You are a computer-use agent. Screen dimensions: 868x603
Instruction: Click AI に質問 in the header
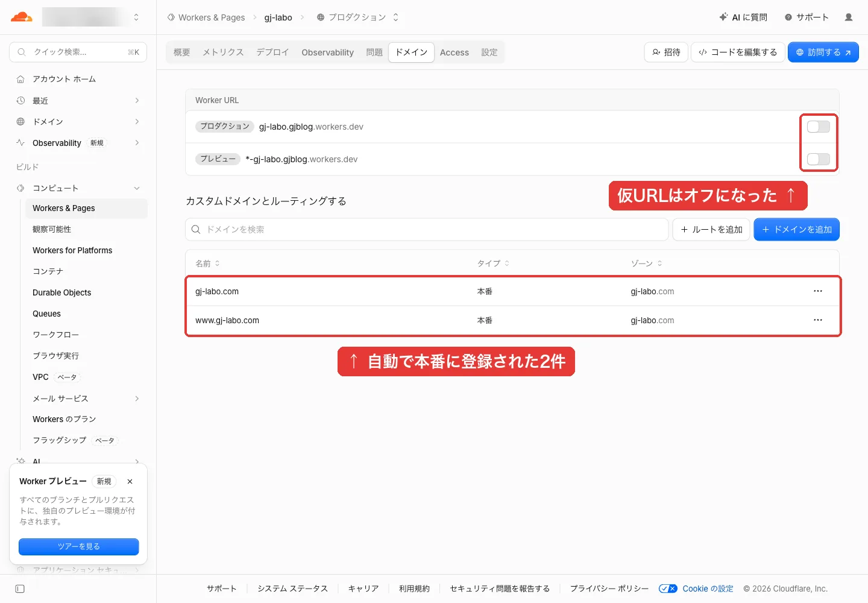coord(743,17)
